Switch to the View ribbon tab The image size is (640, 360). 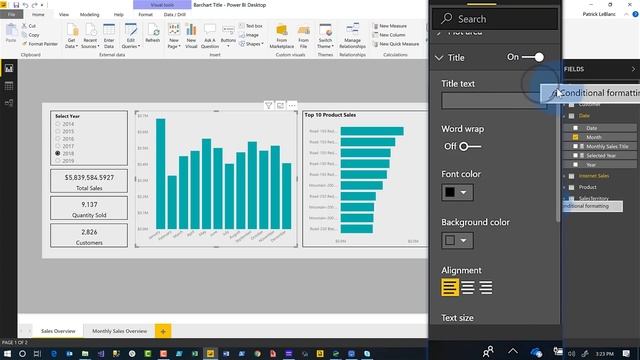[x=64, y=14]
